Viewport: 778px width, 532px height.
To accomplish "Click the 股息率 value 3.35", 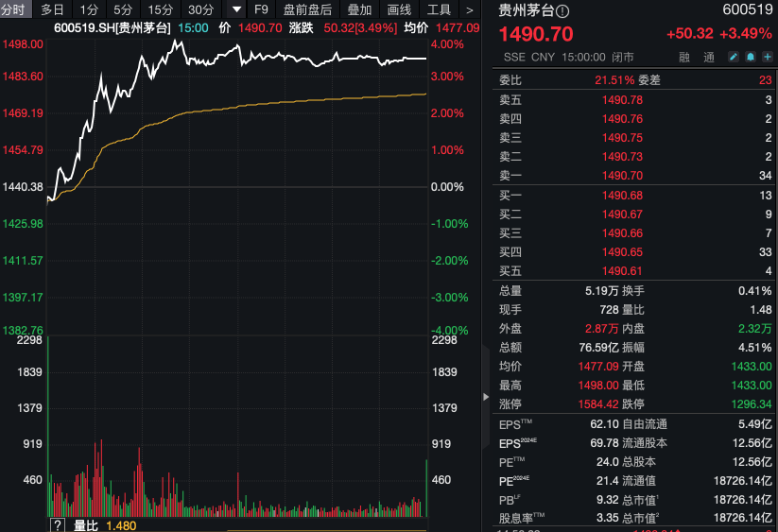I will [607, 518].
